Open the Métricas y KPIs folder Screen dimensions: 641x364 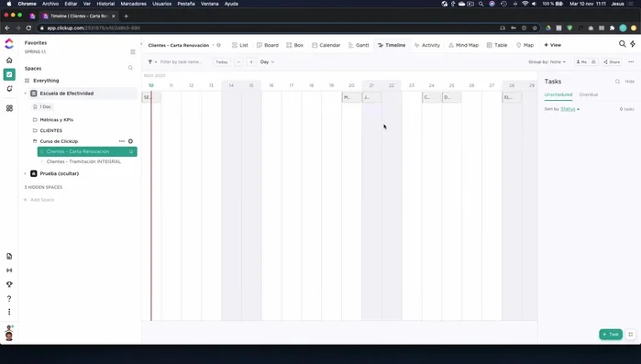(57, 120)
